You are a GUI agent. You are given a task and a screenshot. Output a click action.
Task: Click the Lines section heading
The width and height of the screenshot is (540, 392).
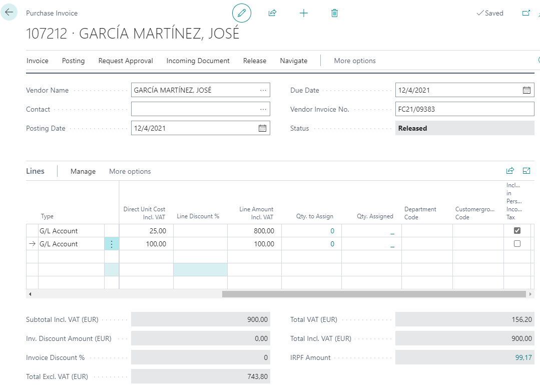tap(35, 171)
